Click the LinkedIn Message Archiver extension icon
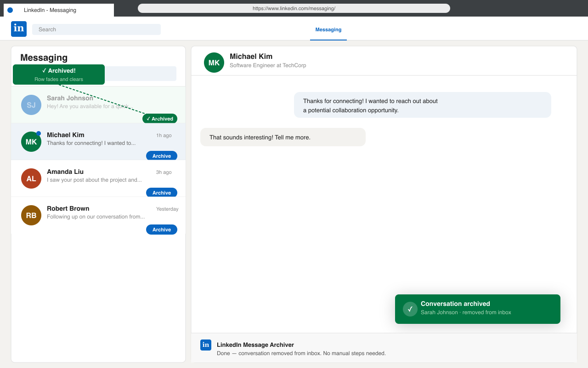Image resolution: width=588 pixels, height=368 pixels. click(x=206, y=345)
